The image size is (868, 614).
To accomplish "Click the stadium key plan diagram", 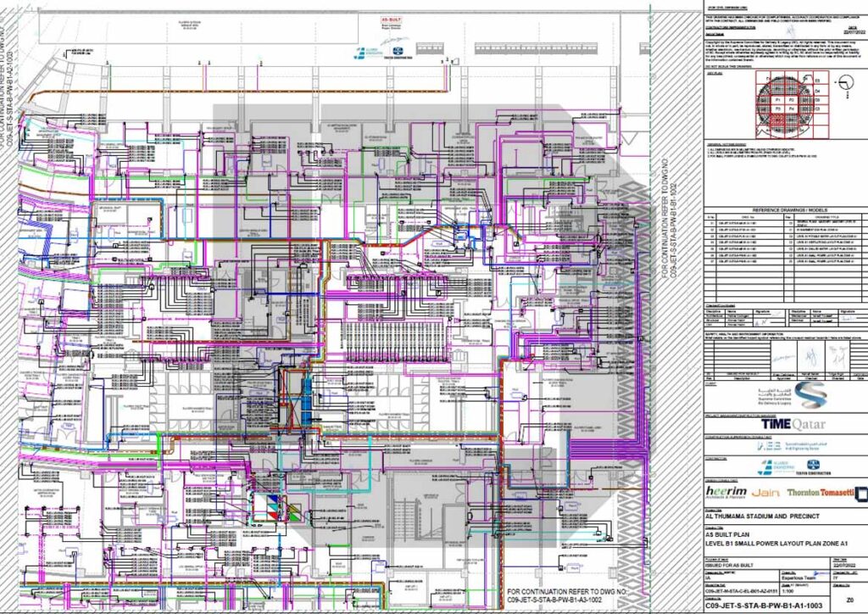I will 784,105.
